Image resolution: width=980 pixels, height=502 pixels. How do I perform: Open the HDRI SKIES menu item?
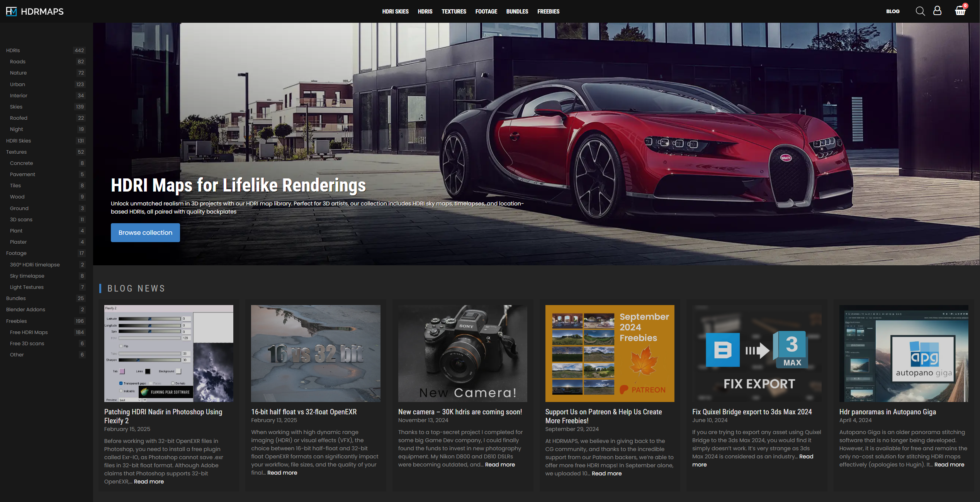click(395, 12)
